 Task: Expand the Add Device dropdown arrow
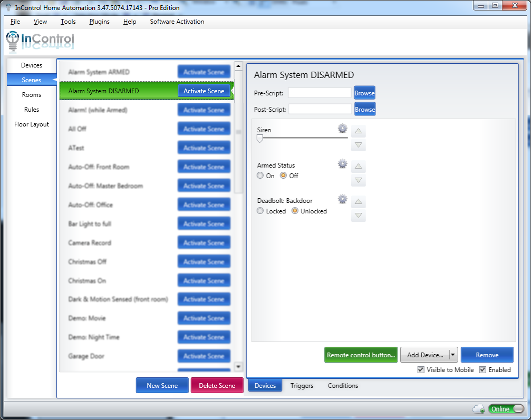point(452,355)
